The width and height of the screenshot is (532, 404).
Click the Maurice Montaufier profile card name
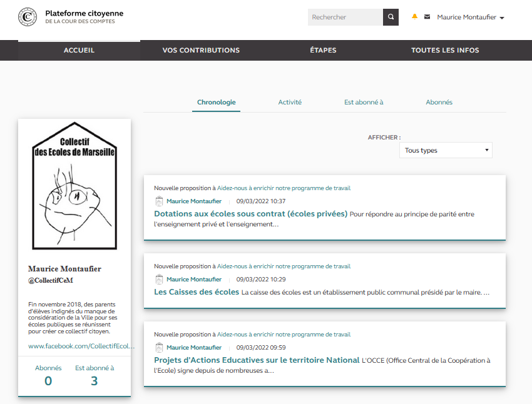coord(64,269)
